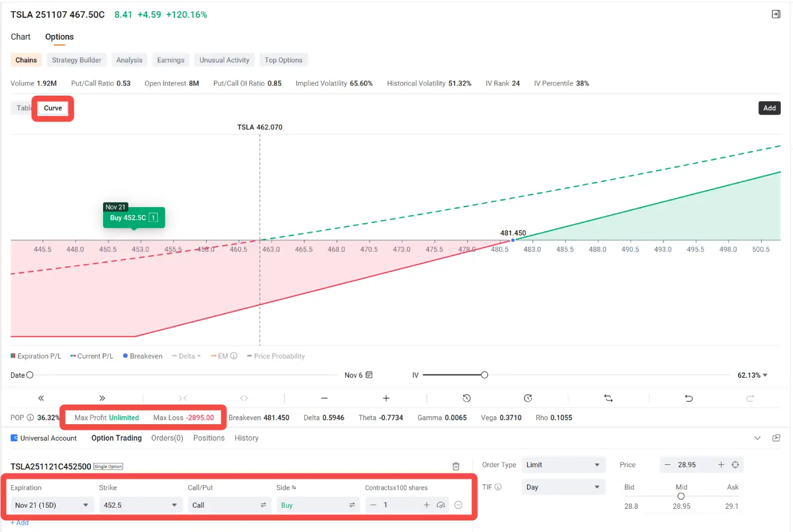Open the Order Type Limit dropdown

pos(564,465)
